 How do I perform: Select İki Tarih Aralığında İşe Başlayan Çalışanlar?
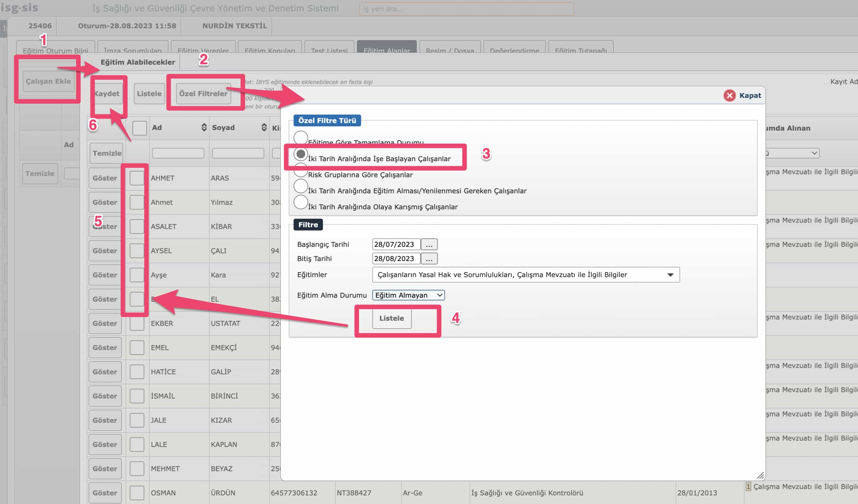point(301,154)
